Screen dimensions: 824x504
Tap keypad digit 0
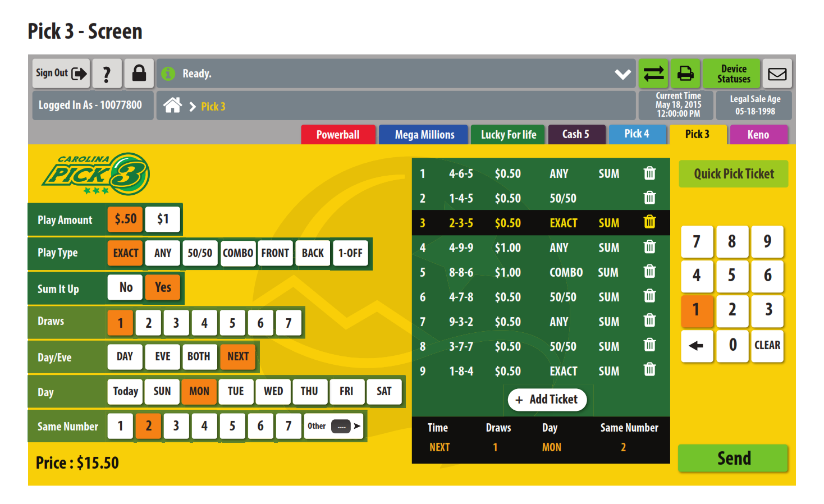(x=732, y=346)
